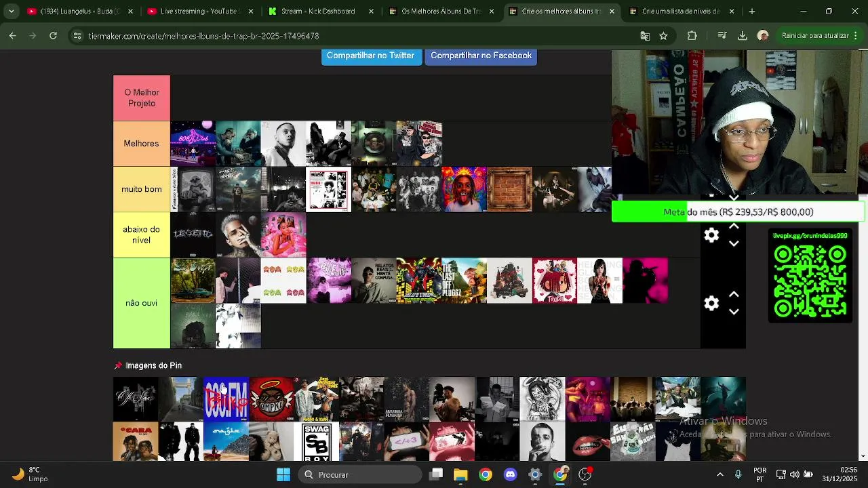Viewport: 868px width, 488px height.
Task: Open Google Translate icon in address bar
Action: point(645,36)
